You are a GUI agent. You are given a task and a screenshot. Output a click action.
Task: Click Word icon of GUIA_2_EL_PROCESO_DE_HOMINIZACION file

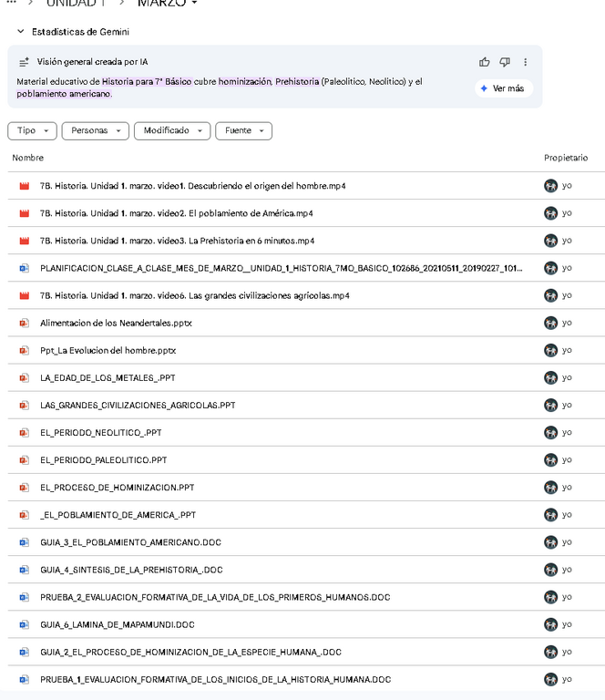tap(25, 652)
